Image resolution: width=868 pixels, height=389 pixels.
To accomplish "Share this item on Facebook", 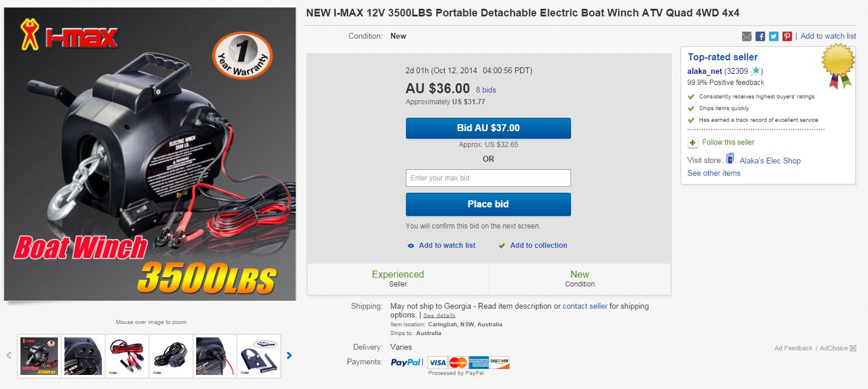I will point(760,36).
